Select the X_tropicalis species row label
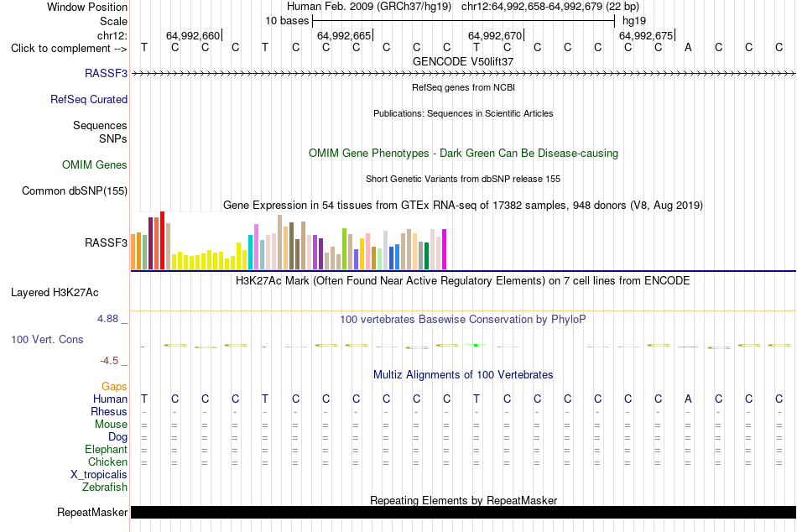Viewport: 797px width, 532px height. [99, 475]
